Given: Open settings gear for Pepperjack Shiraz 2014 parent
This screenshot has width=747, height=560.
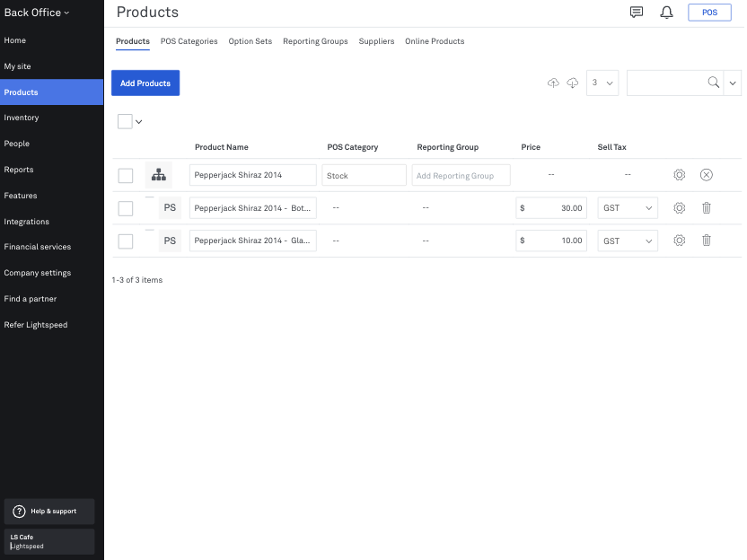Looking at the screenshot, I should pos(680,175).
